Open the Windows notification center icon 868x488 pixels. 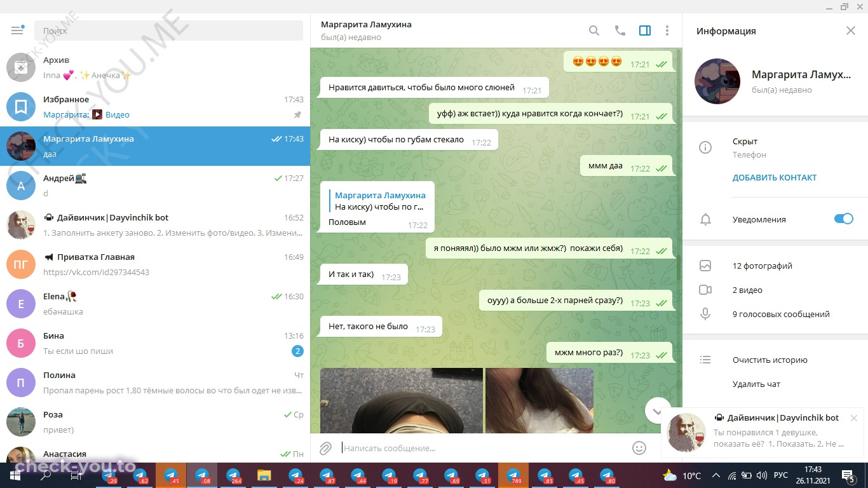tap(848, 475)
